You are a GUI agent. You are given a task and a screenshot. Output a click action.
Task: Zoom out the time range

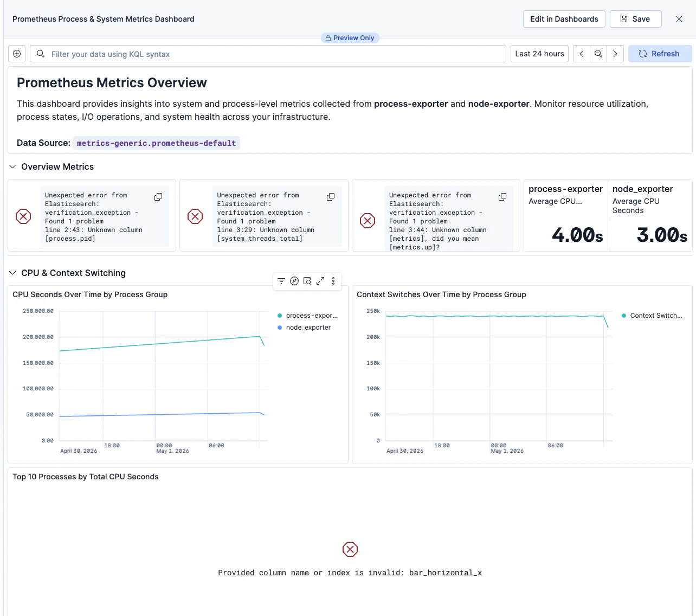tap(598, 54)
